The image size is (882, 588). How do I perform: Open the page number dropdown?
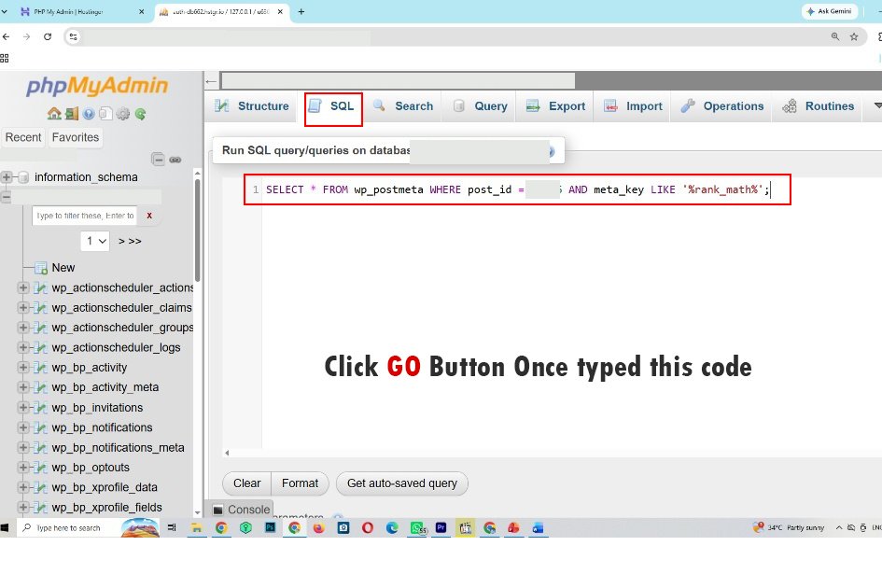(x=95, y=241)
